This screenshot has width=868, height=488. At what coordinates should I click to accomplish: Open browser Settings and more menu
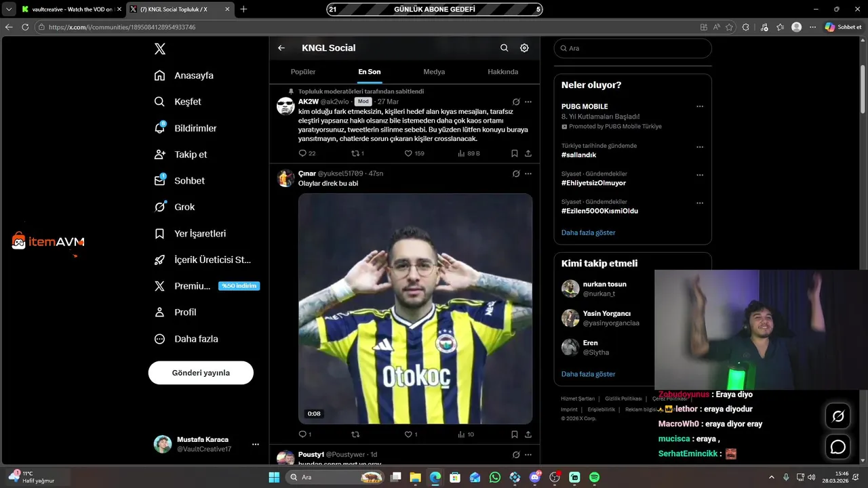pos(812,27)
